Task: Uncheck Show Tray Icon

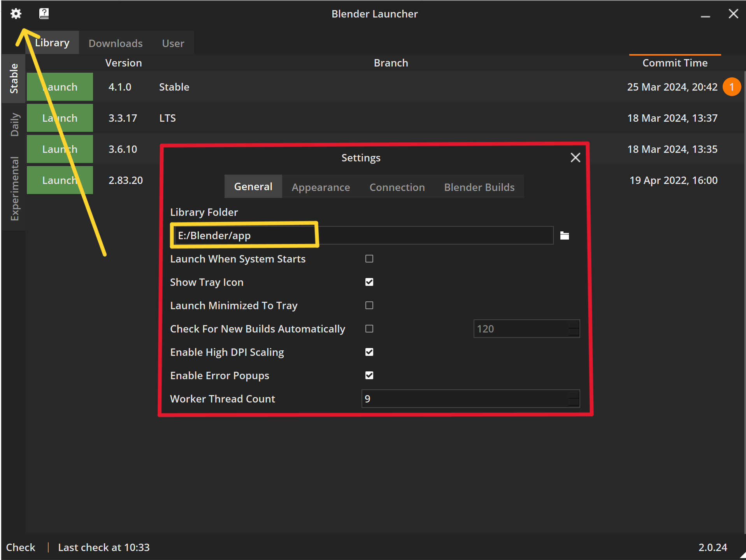Action: (x=369, y=282)
